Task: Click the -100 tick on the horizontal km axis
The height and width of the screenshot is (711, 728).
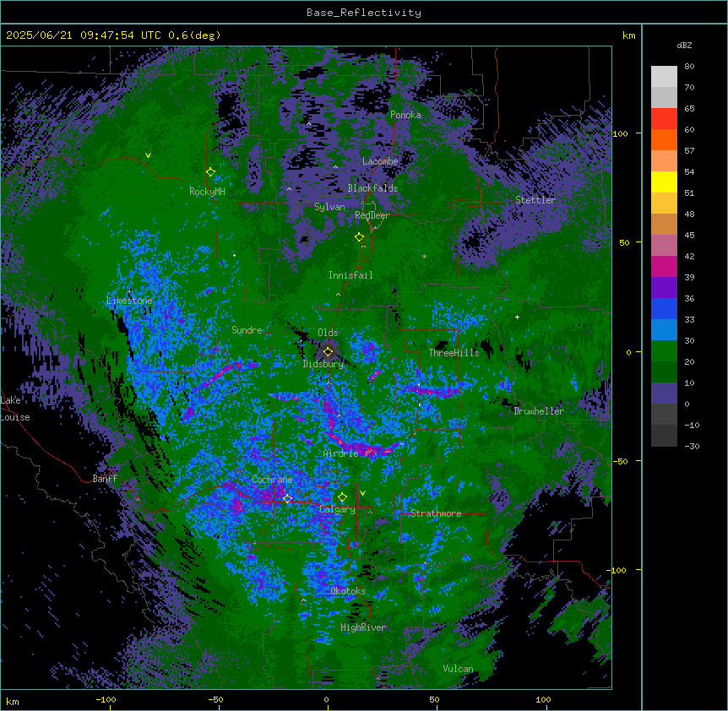Action: [x=106, y=699]
